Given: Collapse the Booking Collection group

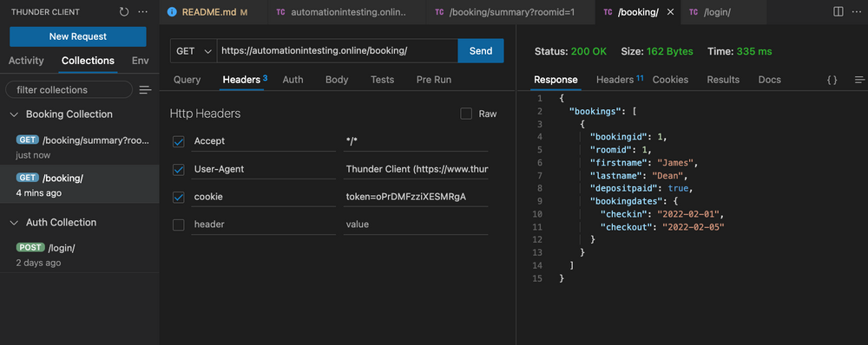Looking at the screenshot, I should [x=15, y=114].
